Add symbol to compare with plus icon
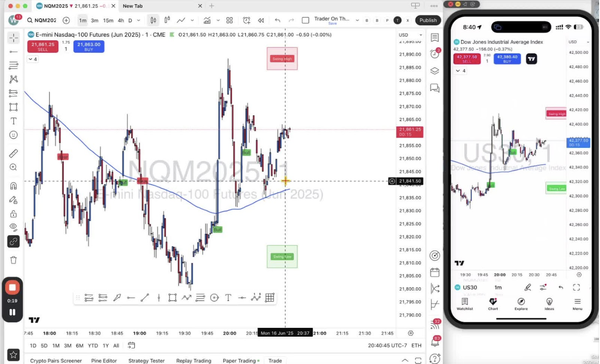 [x=66, y=20]
